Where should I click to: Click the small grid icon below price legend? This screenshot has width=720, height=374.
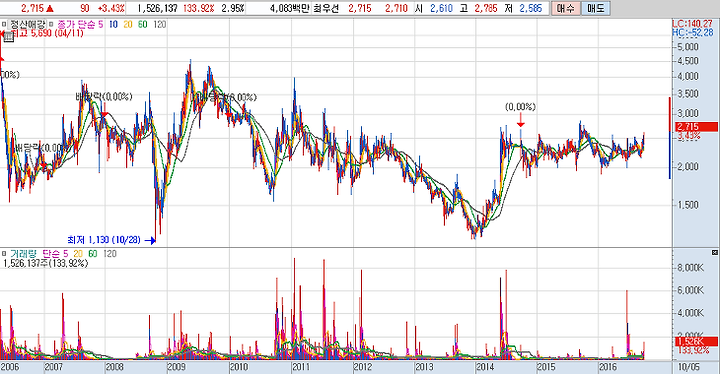click(9, 37)
